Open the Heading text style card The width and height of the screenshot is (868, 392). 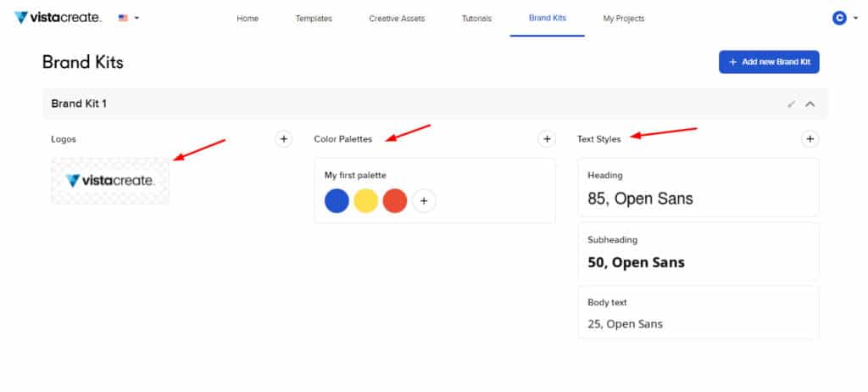tap(698, 188)
